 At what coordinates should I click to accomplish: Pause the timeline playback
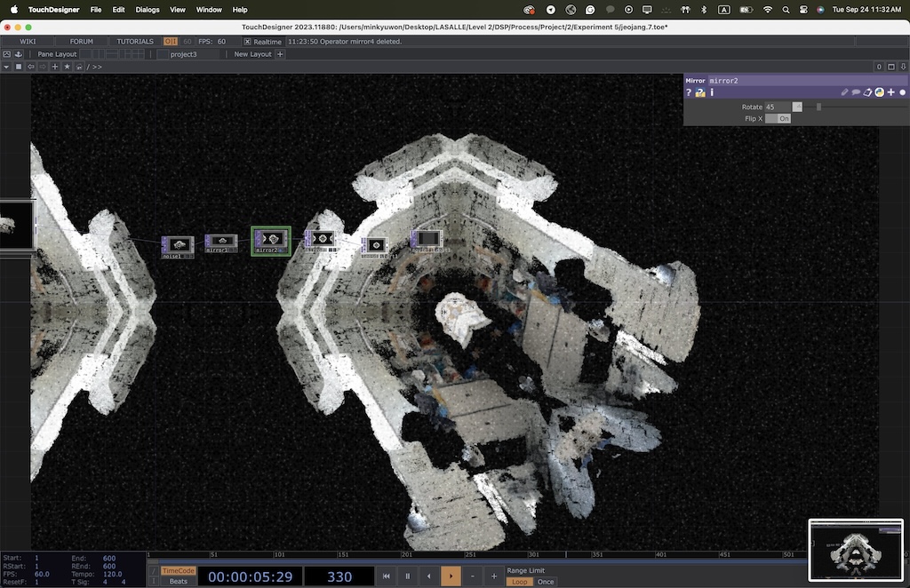tap(408, 576)
